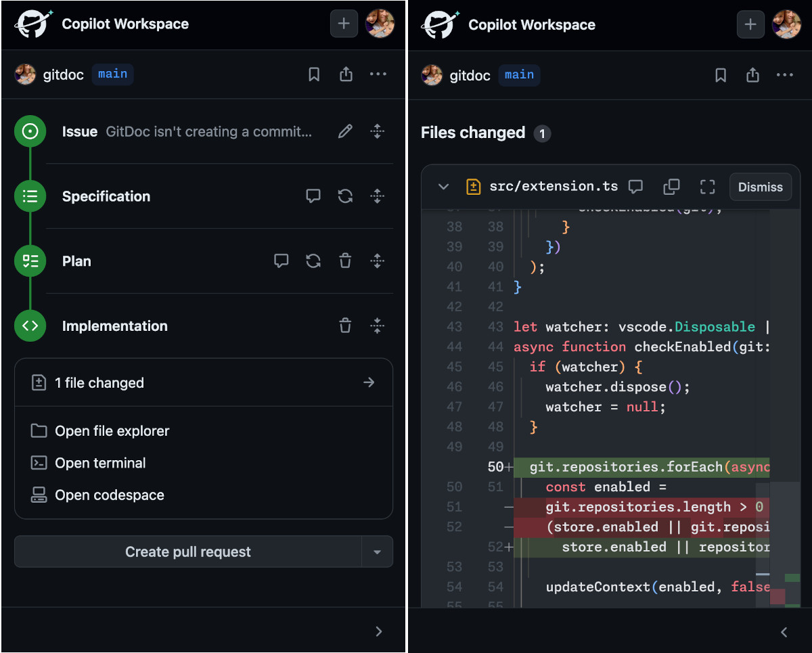
Task: Delete the Plan step
Action: 345,261
